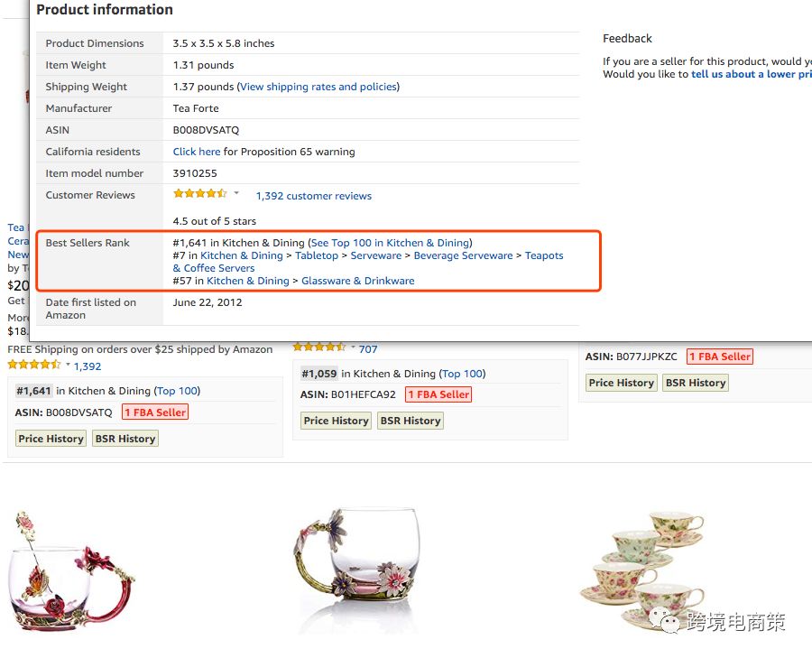Click the stars beside the 1,392 listing count
This screenshot has width=812, height=658.
(34, 366)
